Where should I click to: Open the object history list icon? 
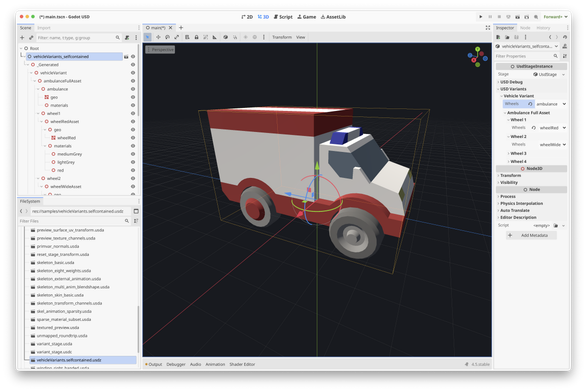click(x=565, y=37)
